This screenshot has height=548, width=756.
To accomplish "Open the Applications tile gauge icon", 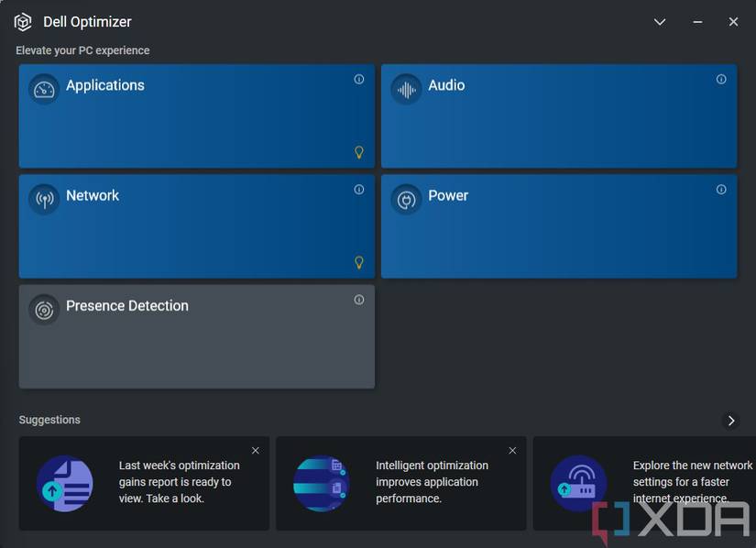I will [44, 89].
